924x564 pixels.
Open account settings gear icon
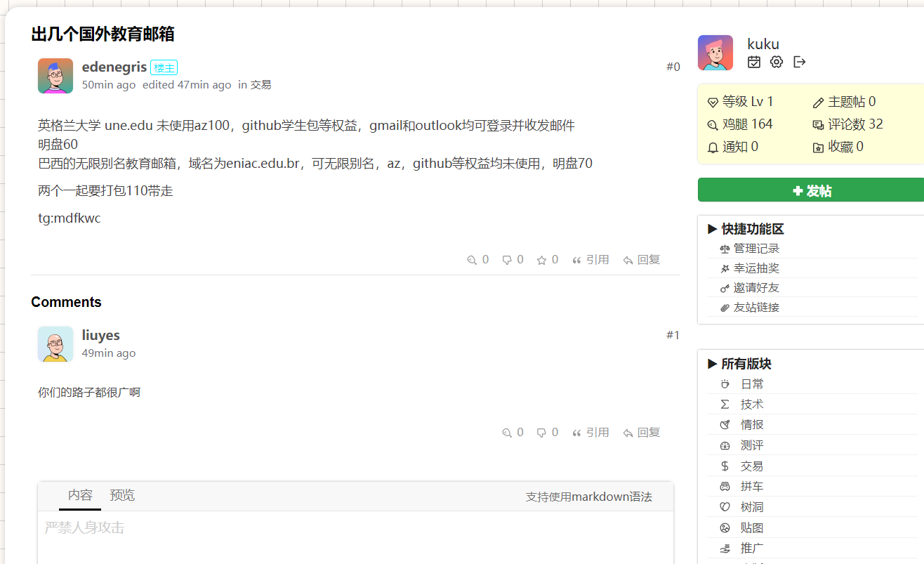pyautogui.click(x=777, y=62)
